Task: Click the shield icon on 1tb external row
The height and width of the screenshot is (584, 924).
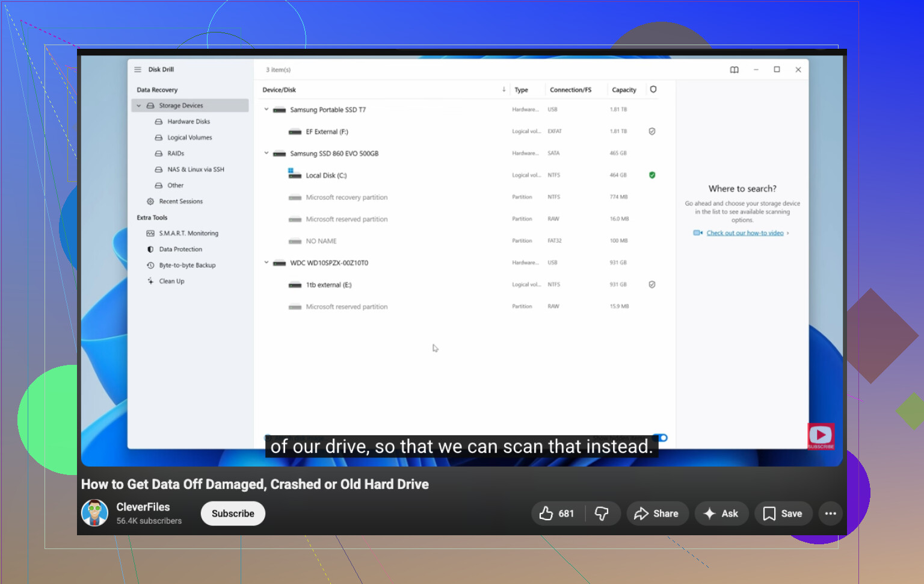Action: pos(652,285)
